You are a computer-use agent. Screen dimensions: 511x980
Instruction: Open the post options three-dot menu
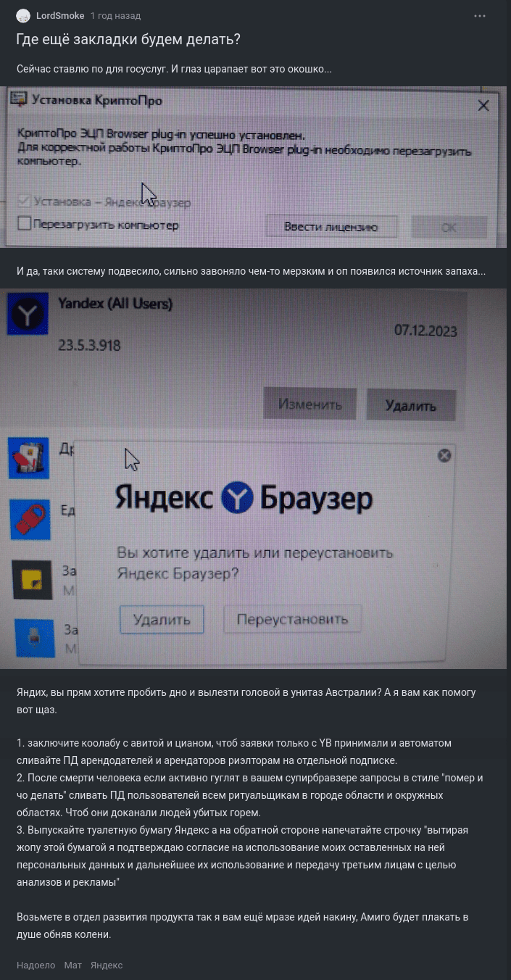click(479, 16)
